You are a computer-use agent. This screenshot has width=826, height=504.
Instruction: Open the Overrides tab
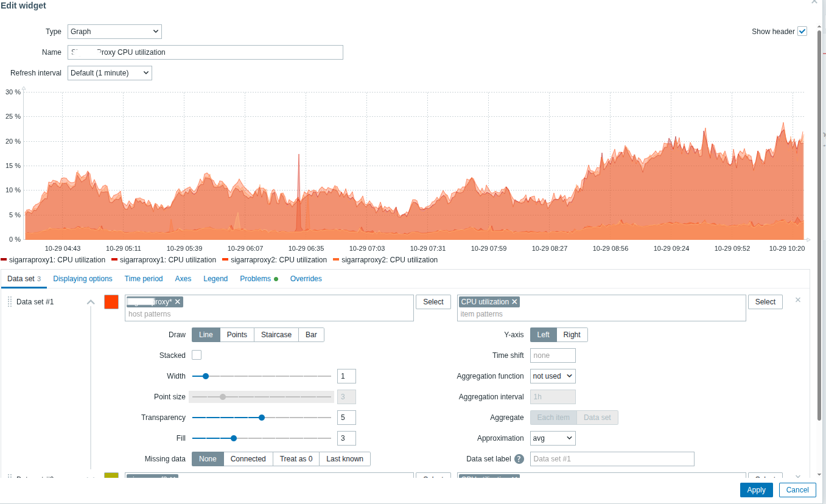tap(306, 279)
